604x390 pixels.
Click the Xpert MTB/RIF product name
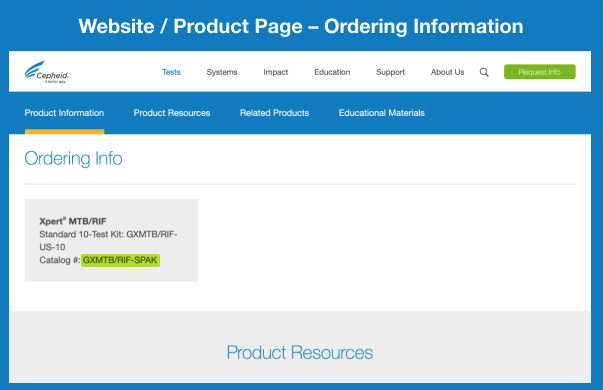click(73, 221)
